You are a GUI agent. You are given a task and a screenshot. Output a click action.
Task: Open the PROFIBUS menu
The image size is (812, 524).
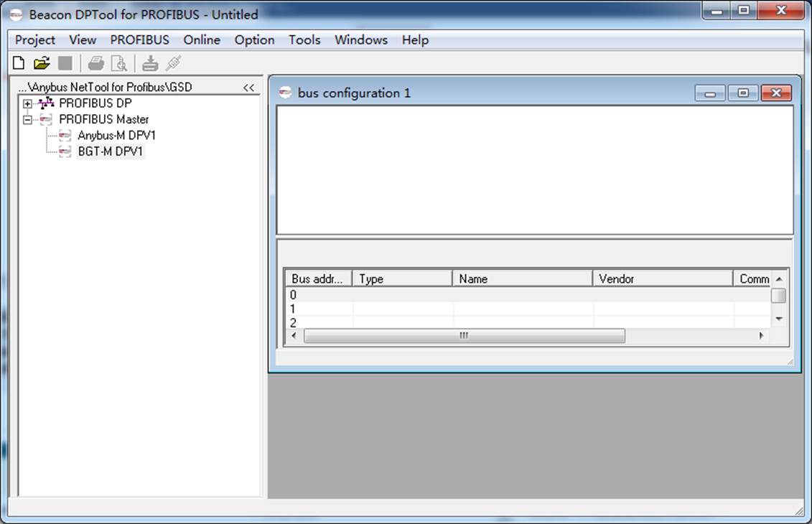click(x=139, y=40)
